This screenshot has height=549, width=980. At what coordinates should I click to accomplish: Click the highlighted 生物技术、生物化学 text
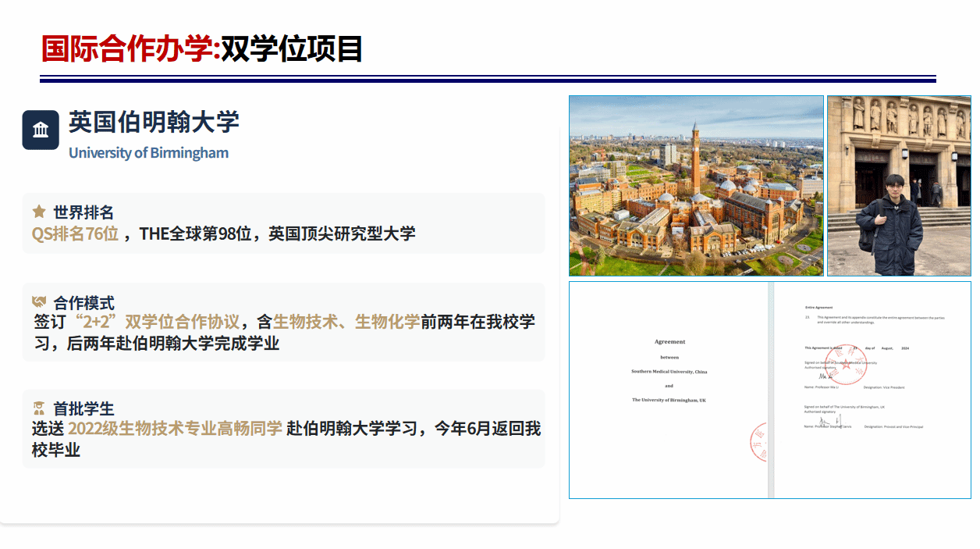[346, 322]
